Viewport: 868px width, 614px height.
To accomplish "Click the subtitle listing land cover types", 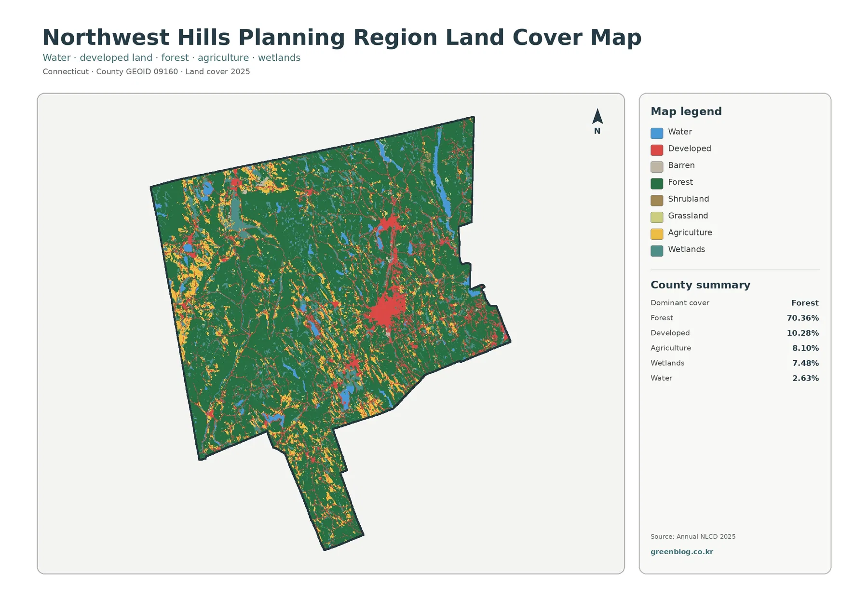I will [171, 58].
